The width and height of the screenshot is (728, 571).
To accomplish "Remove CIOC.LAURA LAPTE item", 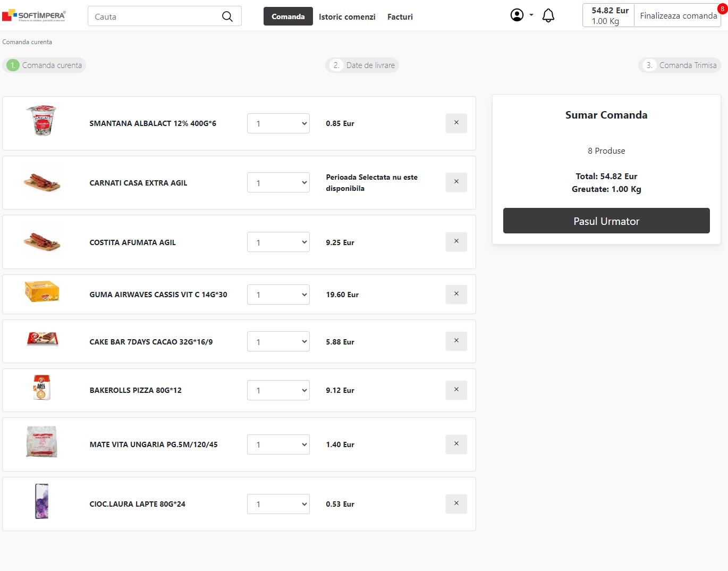I will click(456, 503).
